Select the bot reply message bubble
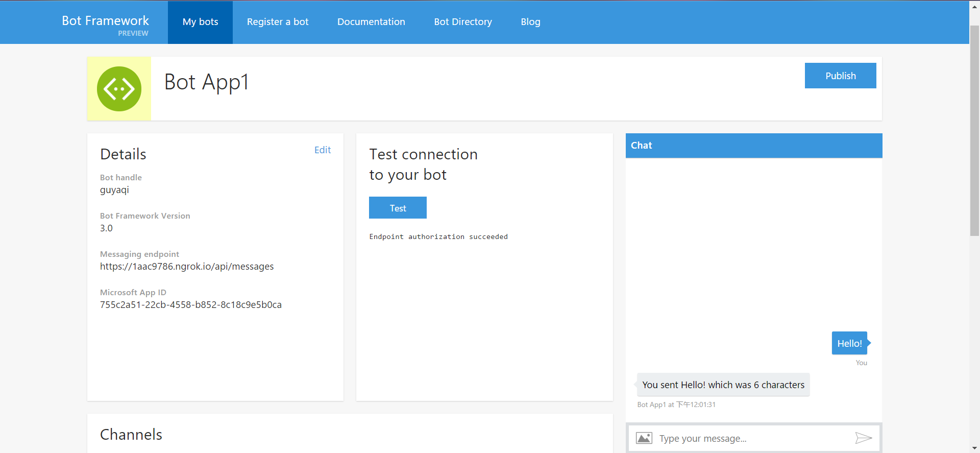This screenshot has width=980, height=453. click(723, 385)
